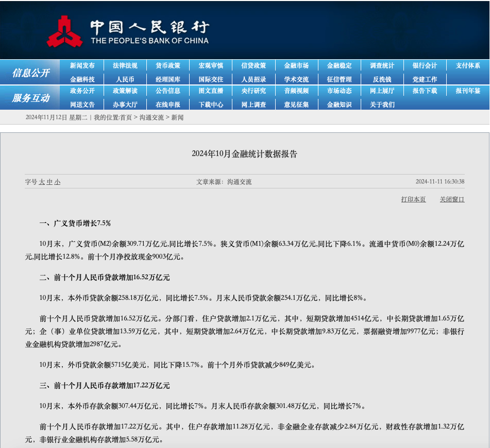This screenshot has width=490, height=448.
Task: Open 人员招录 link
Action: tap(254, 79)
